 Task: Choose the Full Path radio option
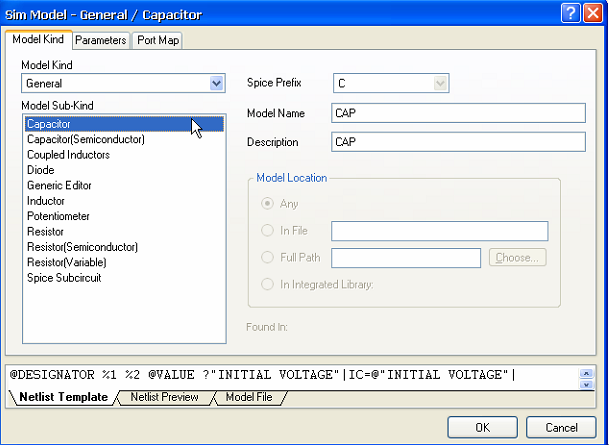(x=267, y=257)
